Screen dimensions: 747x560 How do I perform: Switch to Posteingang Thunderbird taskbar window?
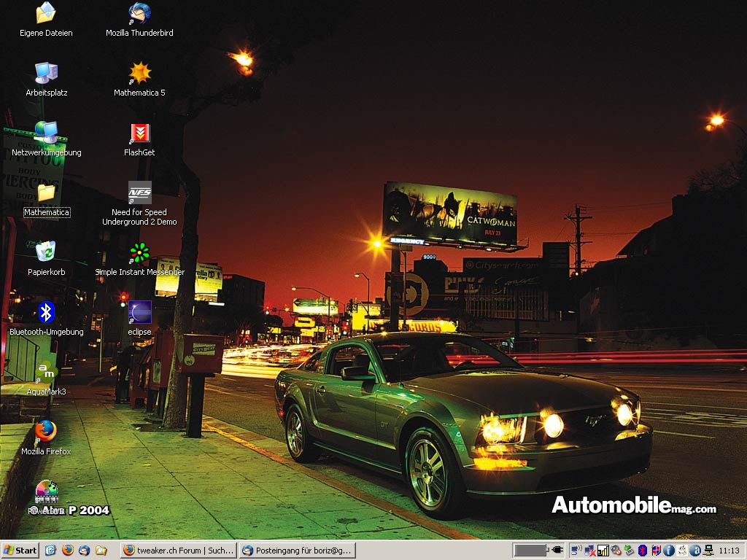click(298, 551)
